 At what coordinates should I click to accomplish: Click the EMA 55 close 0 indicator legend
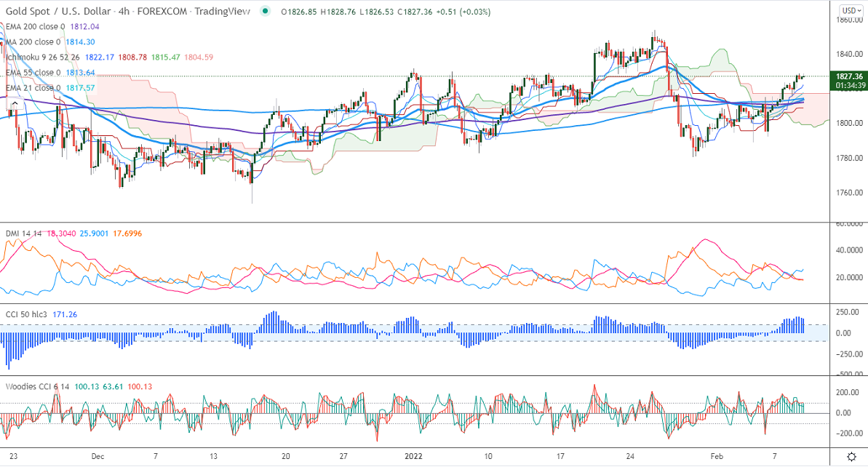click(33, 73)
